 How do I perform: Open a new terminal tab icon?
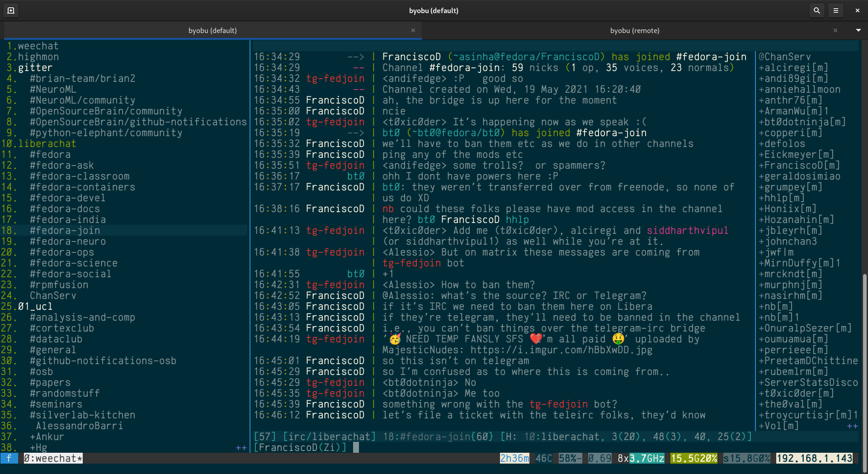pyautogui.click(x=11, y=10)
